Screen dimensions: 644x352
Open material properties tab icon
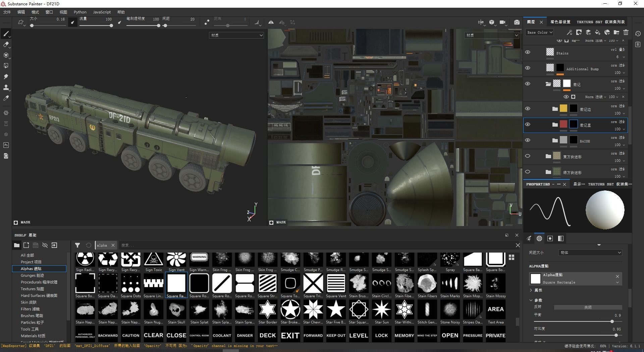point(561,238)
